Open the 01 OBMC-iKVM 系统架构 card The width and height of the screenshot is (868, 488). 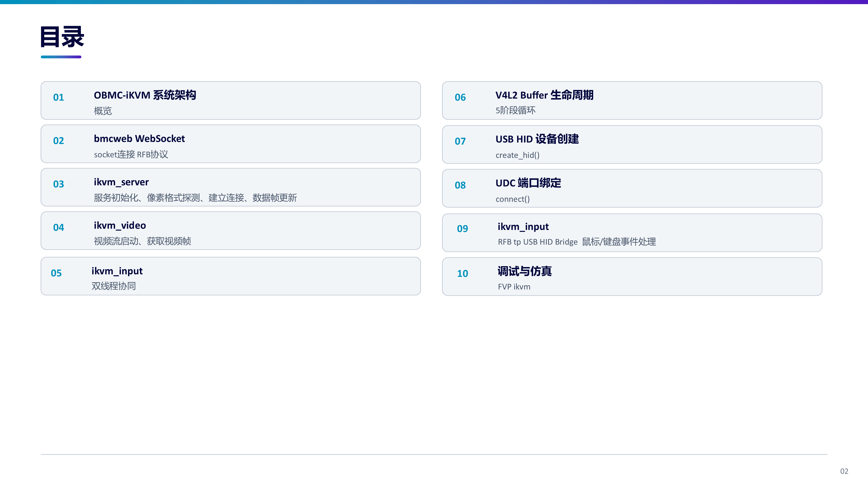[230, 100]
